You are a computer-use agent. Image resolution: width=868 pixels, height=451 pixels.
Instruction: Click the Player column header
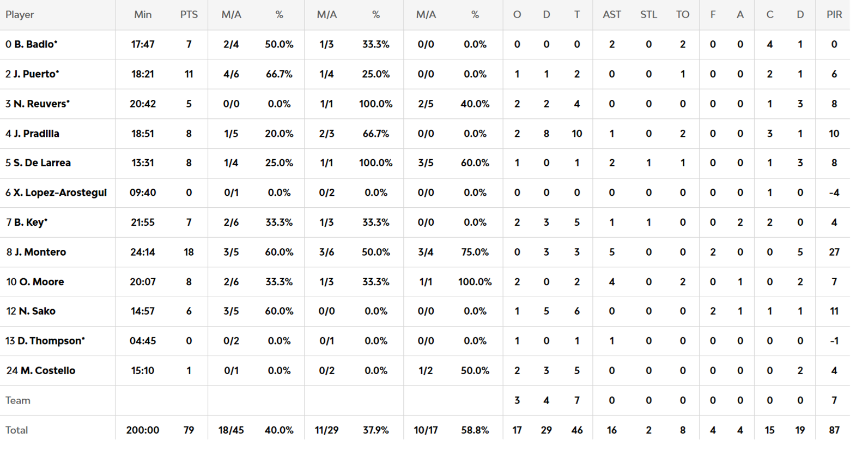[x=20, y=15]
